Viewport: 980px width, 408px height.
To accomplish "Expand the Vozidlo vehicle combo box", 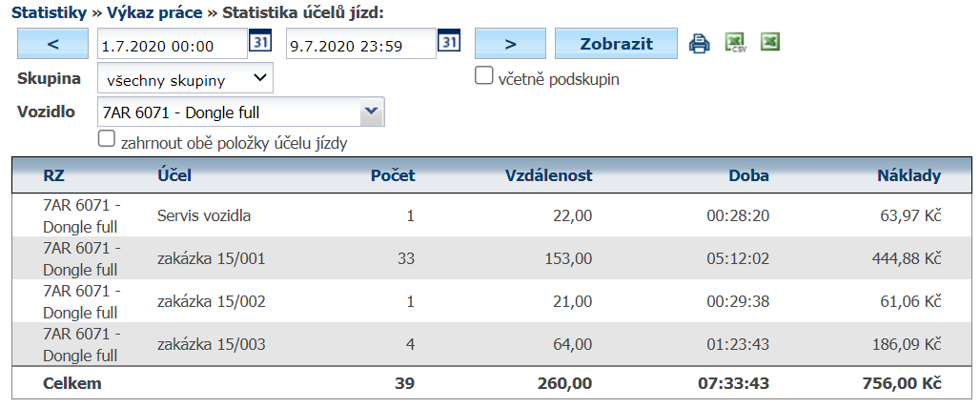I will tap(371, 112).
